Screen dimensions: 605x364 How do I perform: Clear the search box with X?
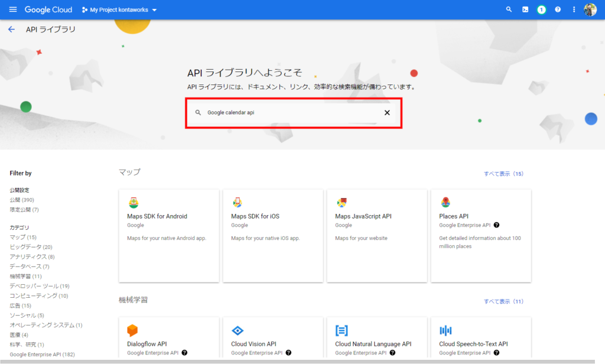pyautogui.click(x=387, y=112)
